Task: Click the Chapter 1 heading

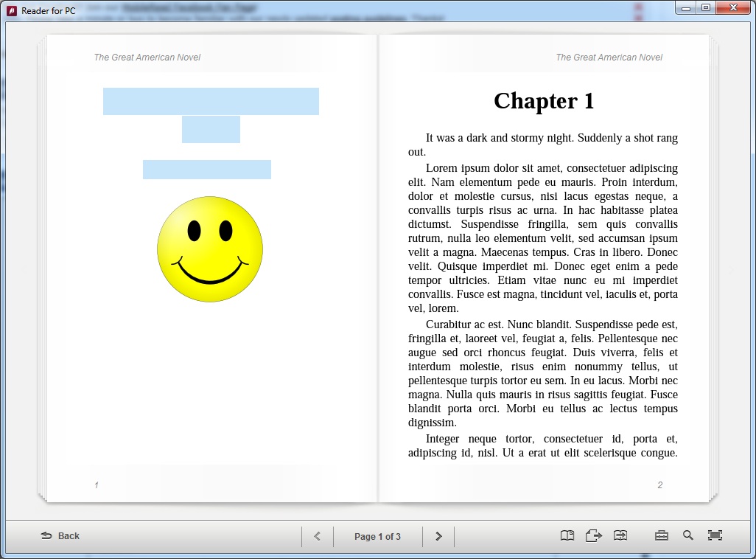Action: point(543,101)
